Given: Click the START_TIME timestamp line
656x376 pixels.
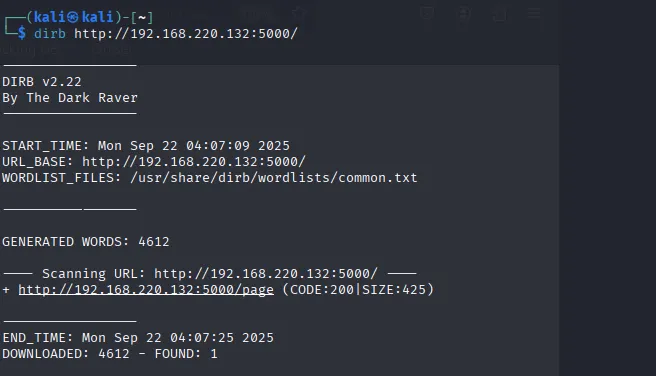Looking at the screenshot, I should [x=146, y=146].
